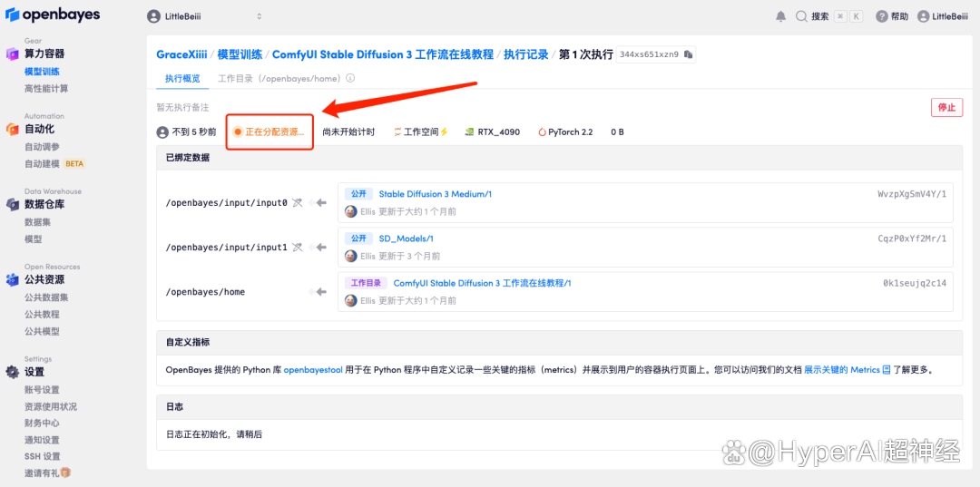
Task: Click ComfyUI Stable Diffusion 3 breadcrumb link
Action: (383, 54)
